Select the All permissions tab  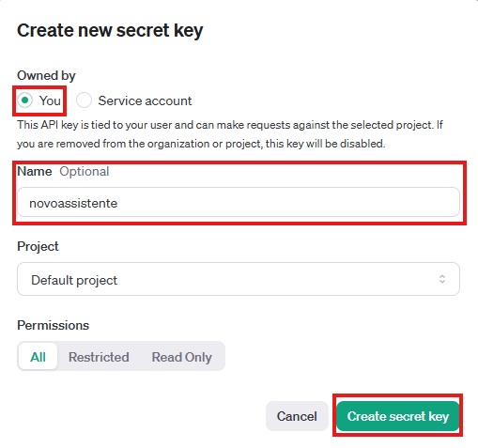(x=38, y=357)
